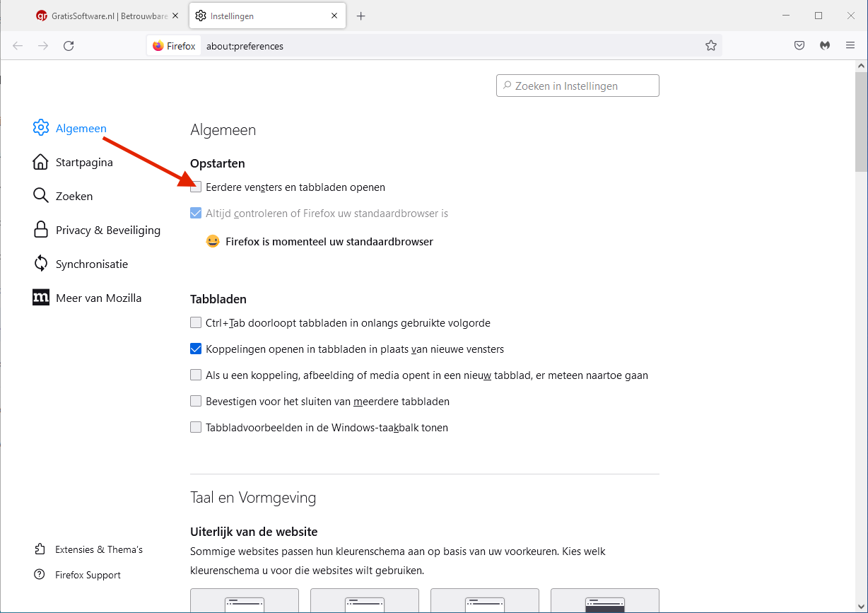Open a new tab with plus icon
This screenshot has width=868, height=613.
361,16
